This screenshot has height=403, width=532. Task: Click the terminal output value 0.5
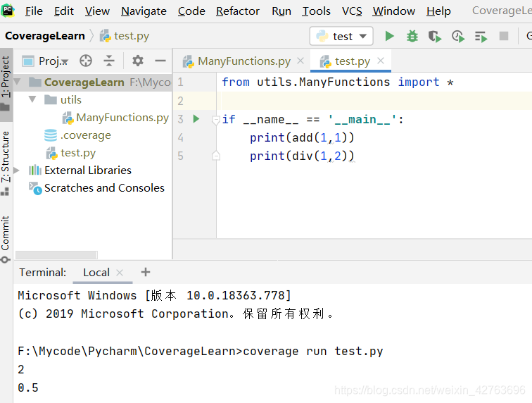pos(28,387)
